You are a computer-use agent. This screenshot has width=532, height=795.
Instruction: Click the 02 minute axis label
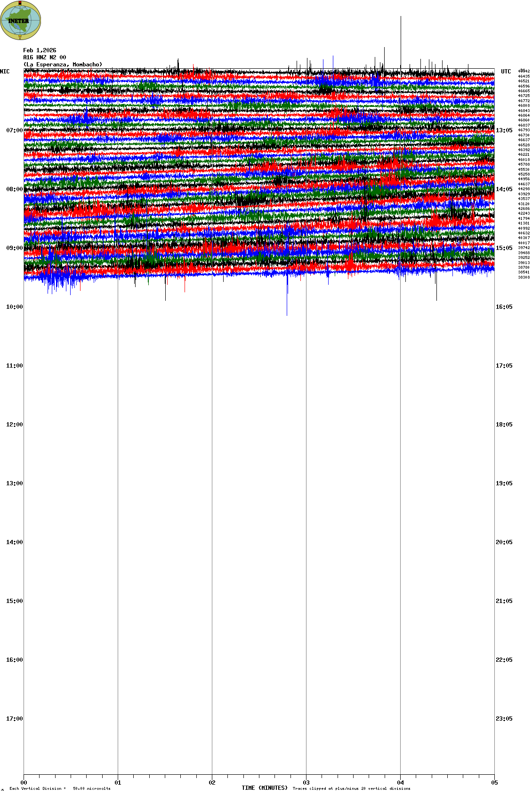(212, 783)
